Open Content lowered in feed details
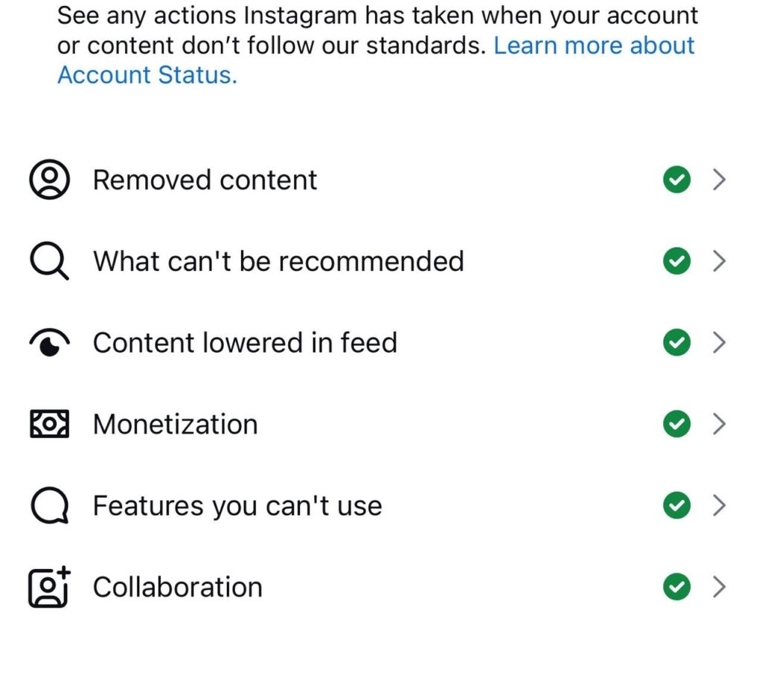The width and height of the screenshot is (762, 700). coord(720,342)
